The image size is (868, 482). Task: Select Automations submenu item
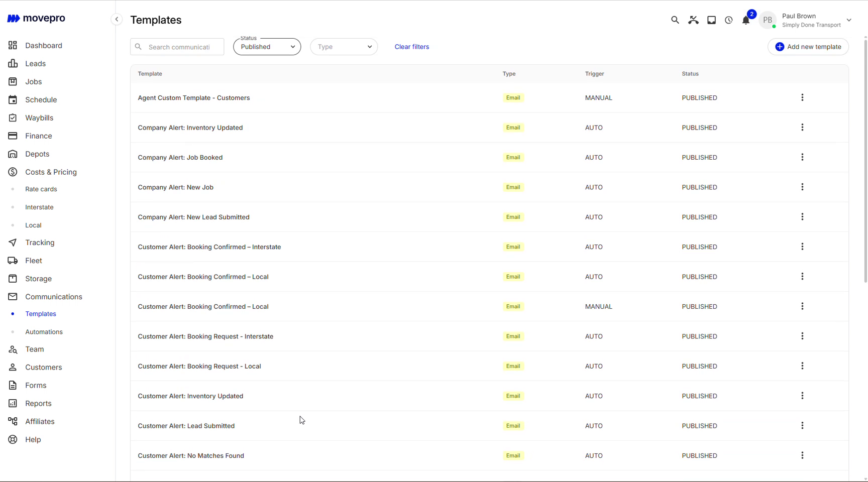[44, 332]
